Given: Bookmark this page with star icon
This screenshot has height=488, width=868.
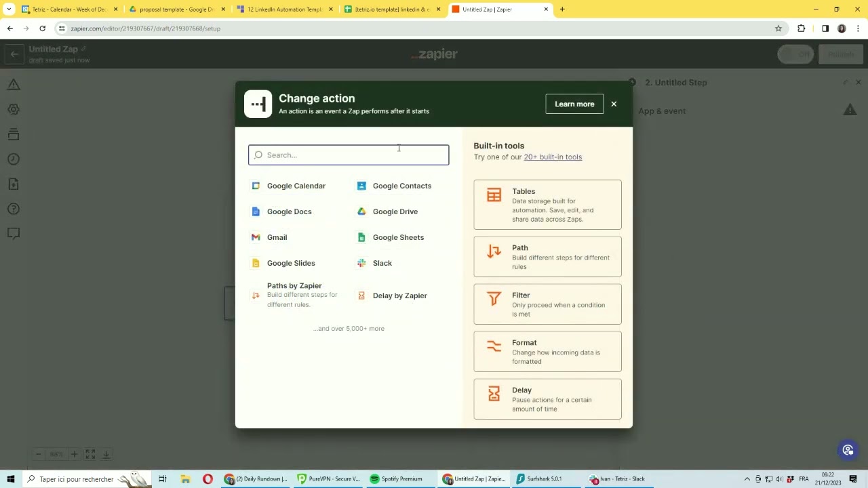Looking at the screenshot, I should pyautogui.click(x=778, y=28).
